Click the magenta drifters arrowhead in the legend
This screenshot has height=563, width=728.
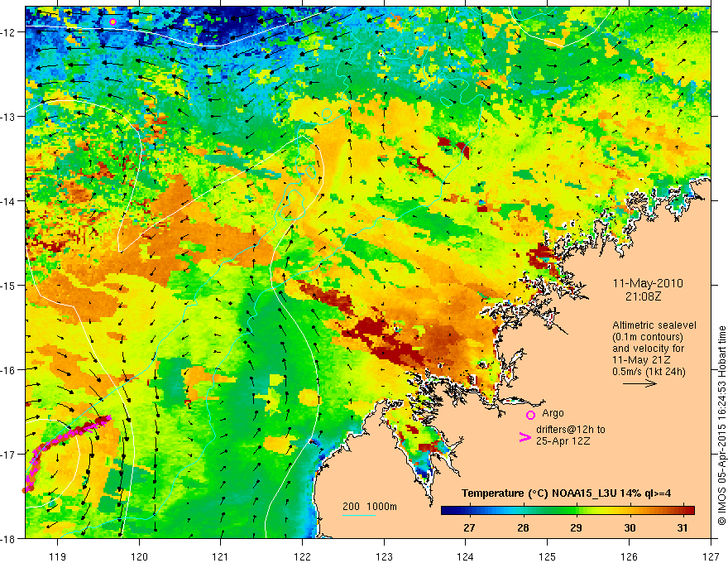[x=524, y=437]
